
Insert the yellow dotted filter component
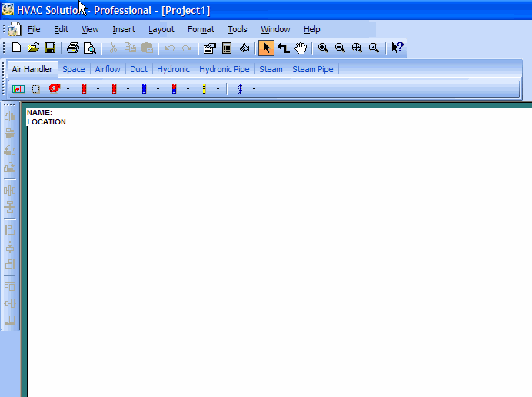tap(204, 89)
